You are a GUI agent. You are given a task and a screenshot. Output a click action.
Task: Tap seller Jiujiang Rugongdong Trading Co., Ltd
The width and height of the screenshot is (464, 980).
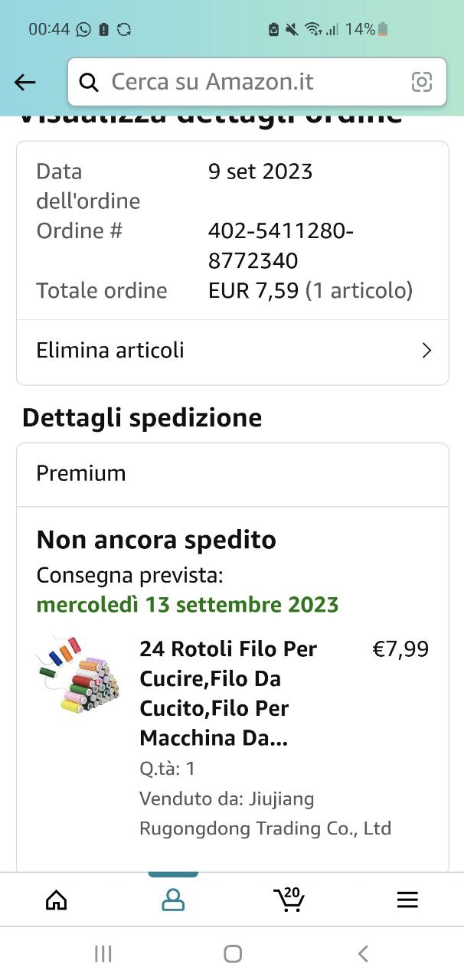(265, 813)
